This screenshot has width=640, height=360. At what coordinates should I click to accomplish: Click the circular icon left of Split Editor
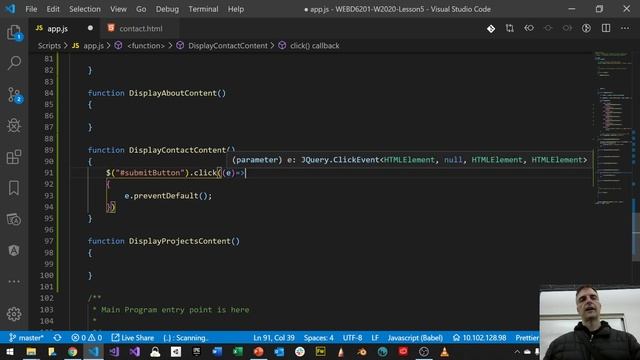[586, 28]
